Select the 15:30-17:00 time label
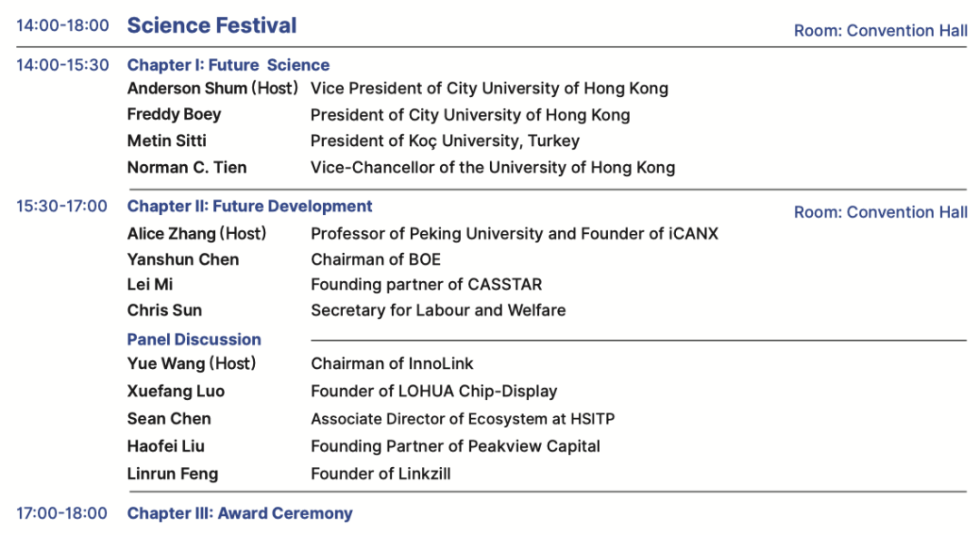This screenshot has width=980, height=535. click(62, 207)
